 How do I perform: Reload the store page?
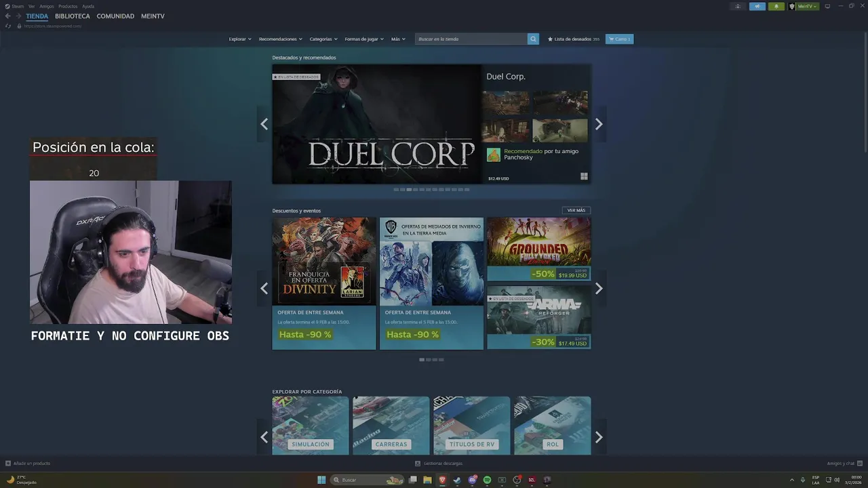(8, 26)
